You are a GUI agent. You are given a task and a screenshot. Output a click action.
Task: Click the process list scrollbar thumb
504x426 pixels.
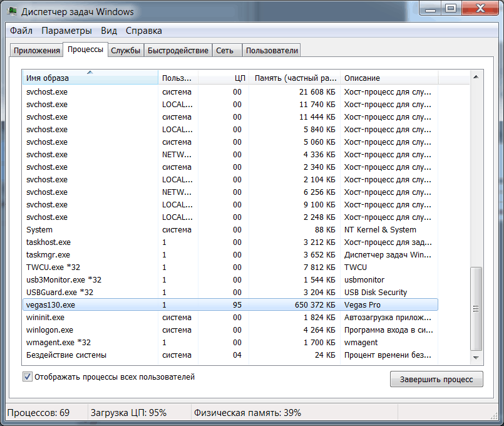pyautogui.click(x=476, y=309)
